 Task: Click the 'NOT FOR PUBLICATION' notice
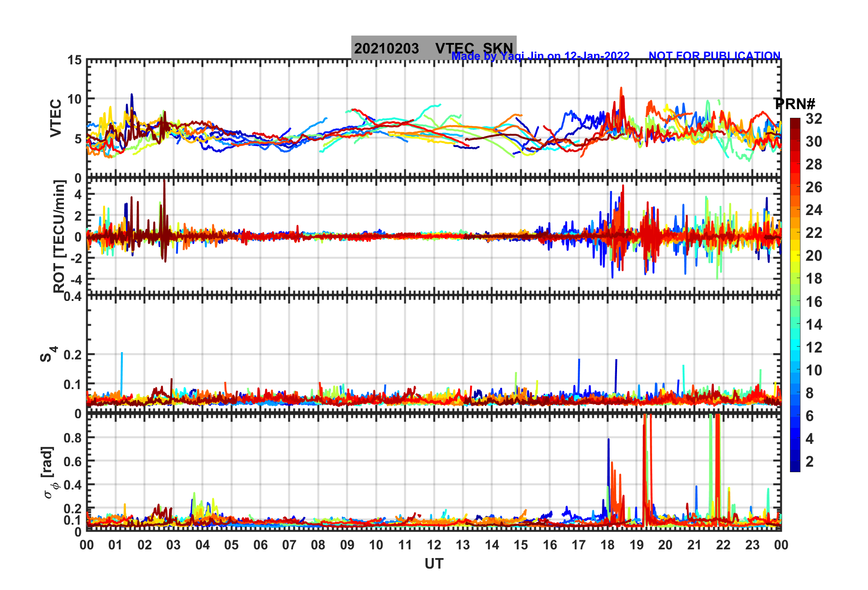pos(715,56)
